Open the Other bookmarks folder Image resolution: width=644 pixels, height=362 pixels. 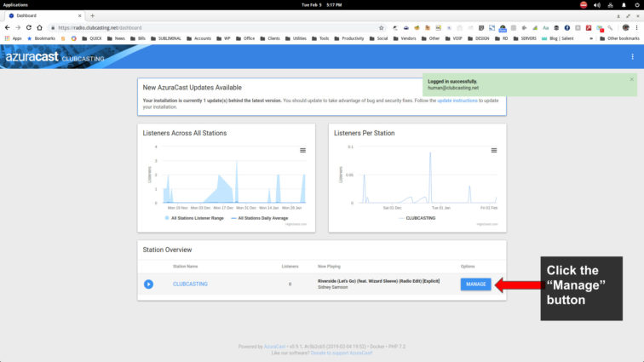click(620, 38)
